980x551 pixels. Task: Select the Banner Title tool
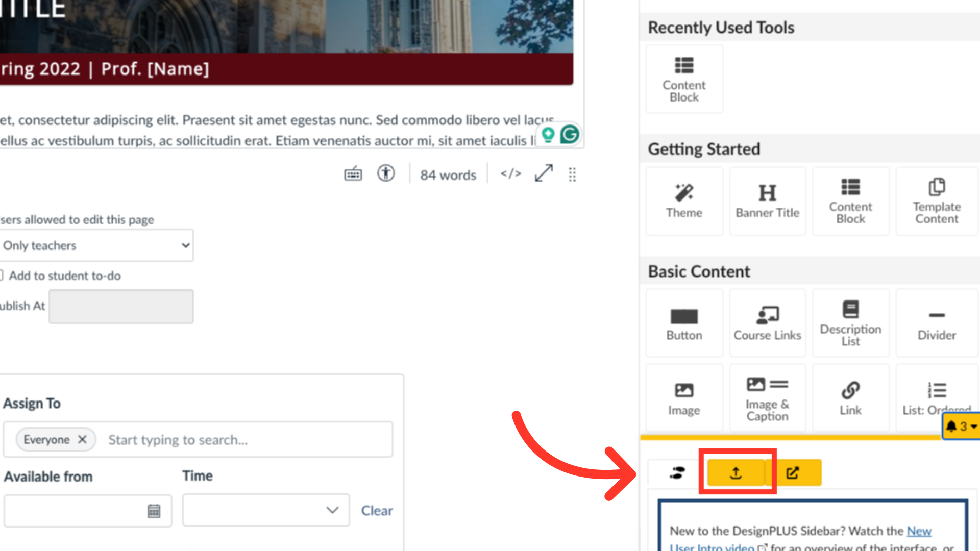[767, 201]
